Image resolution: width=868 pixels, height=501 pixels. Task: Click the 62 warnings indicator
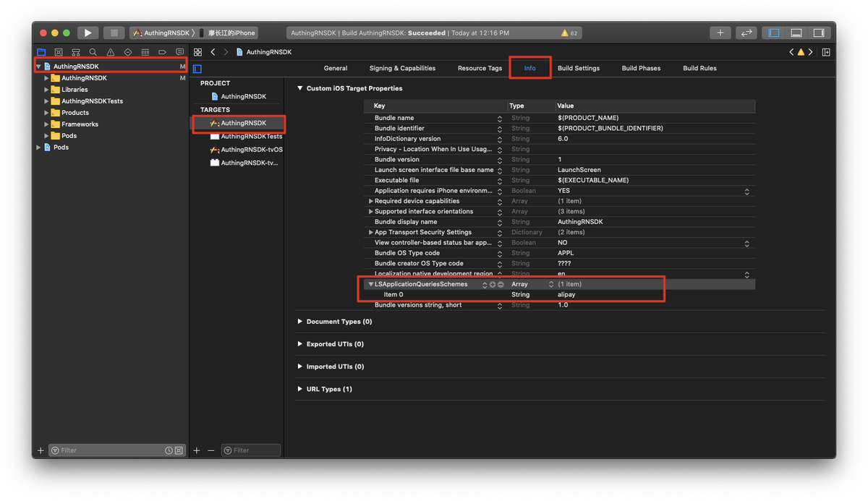(x=569, y=33)
